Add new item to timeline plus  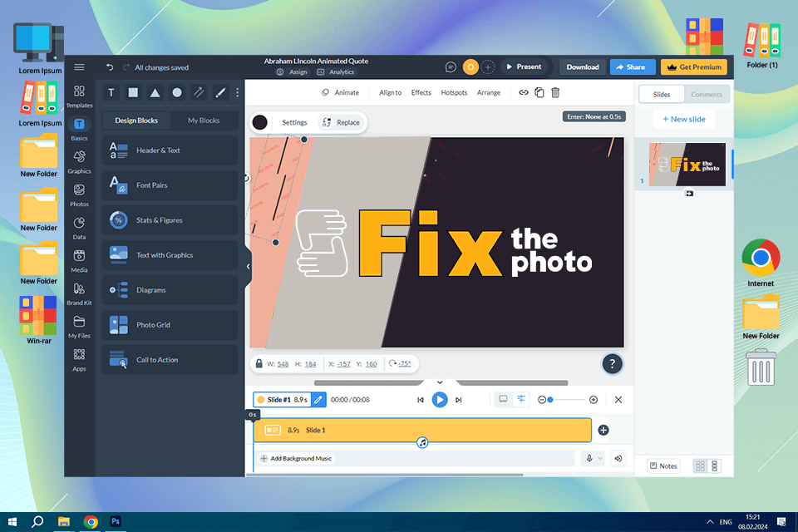603,431
